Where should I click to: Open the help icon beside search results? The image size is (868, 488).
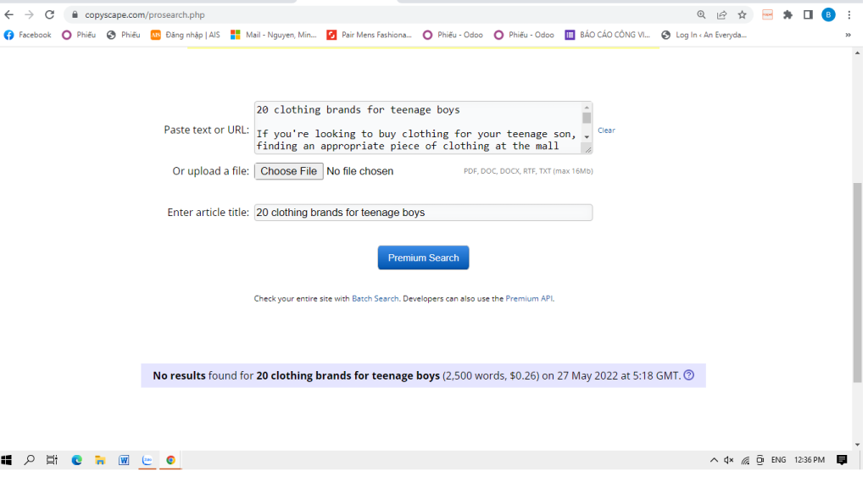pyautogui.click(x=688, y=375)
